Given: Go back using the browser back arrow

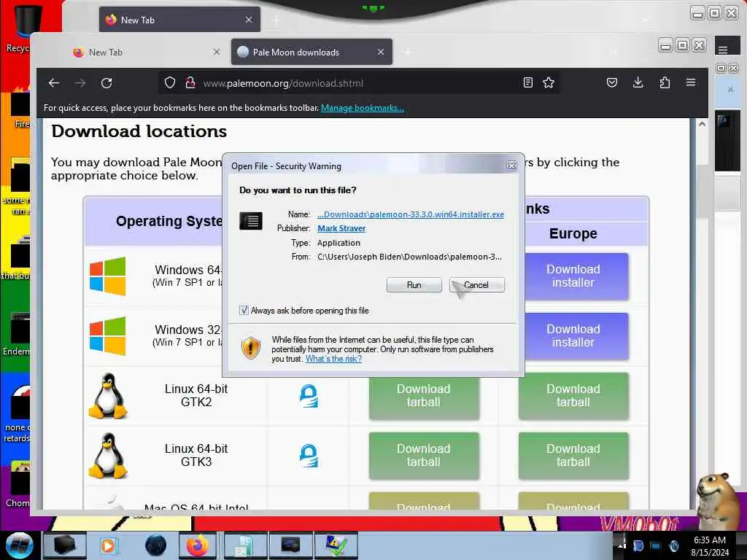Looking at the screenshot, I should click(x=54, y=83).
